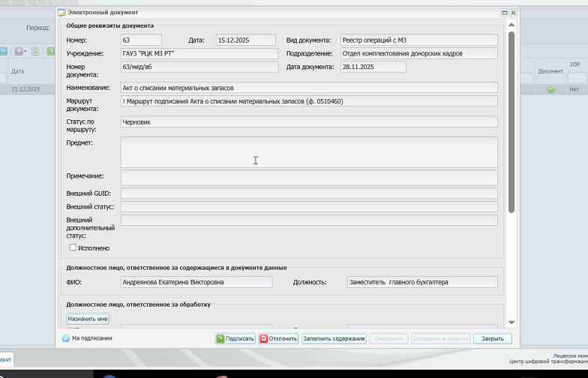
Task: Click the Отклонить button
Action: click(278, 339)
